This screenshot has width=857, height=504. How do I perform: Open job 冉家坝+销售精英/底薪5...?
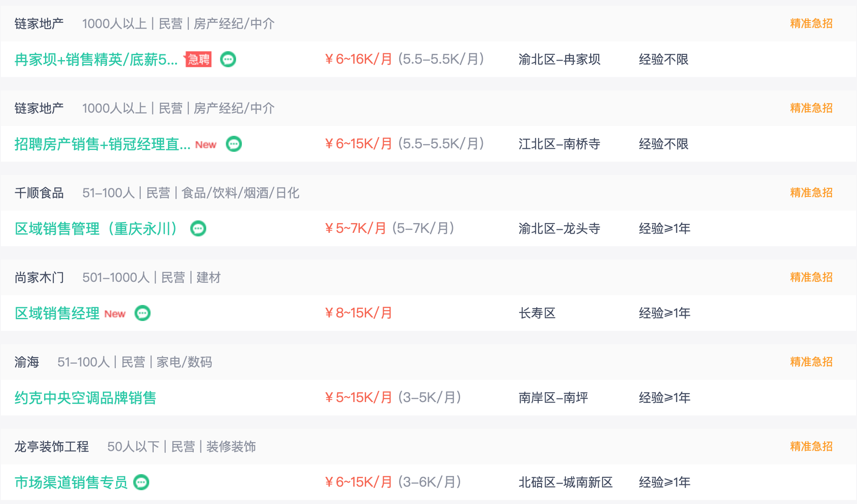click(96, 59)
